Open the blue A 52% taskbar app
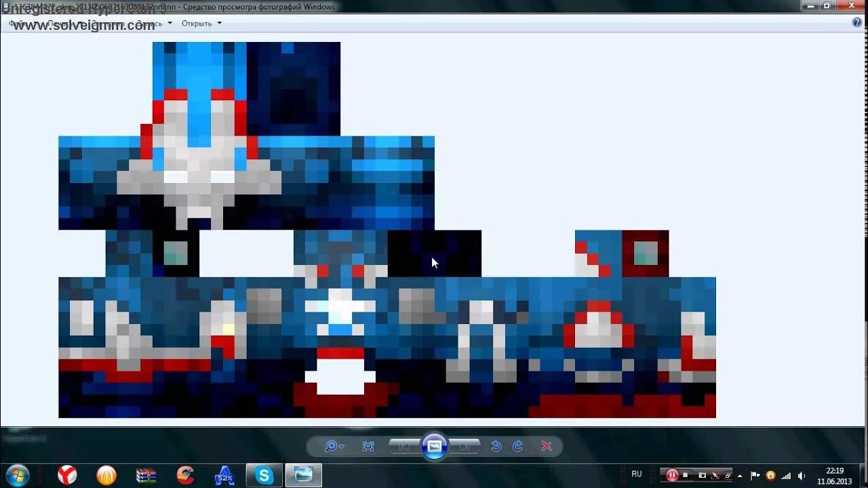 pos(224,475)
